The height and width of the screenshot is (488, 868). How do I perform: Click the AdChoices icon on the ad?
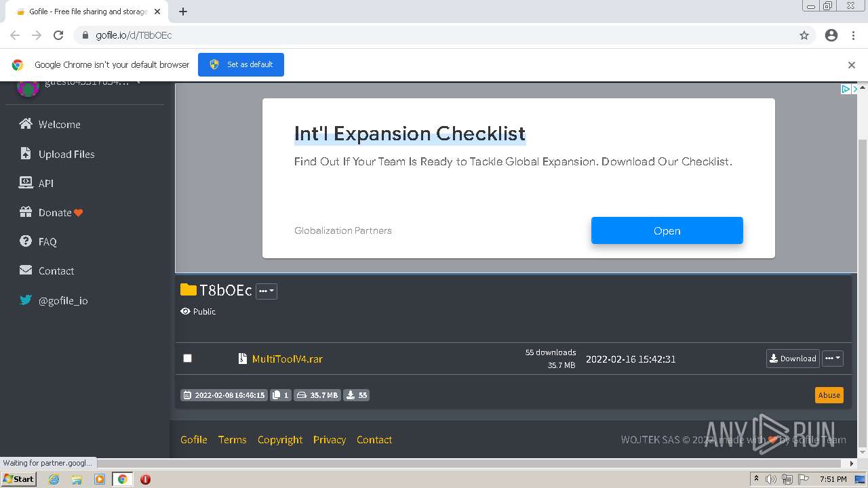pyautogui.click(x=846, y=89)
